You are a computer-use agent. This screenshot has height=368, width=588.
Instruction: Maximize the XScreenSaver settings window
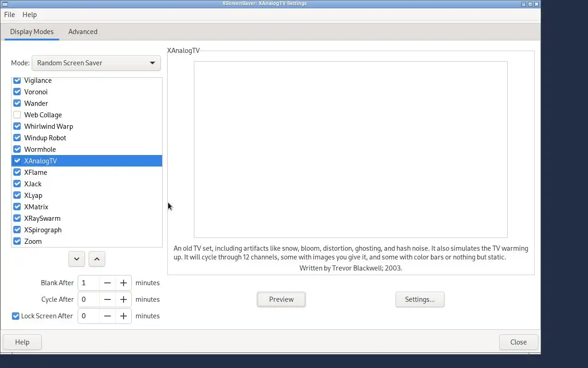pyautogui.click(x=530, y=4)
